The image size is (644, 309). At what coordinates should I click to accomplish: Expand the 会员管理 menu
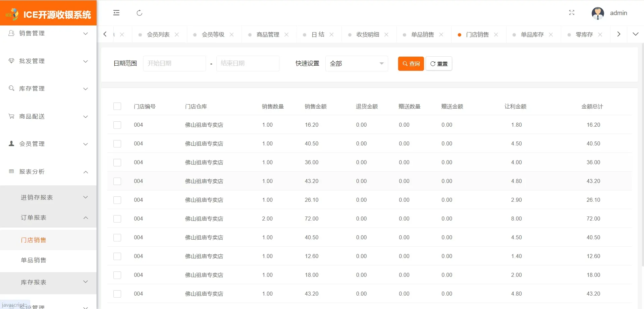click(86, 144)
